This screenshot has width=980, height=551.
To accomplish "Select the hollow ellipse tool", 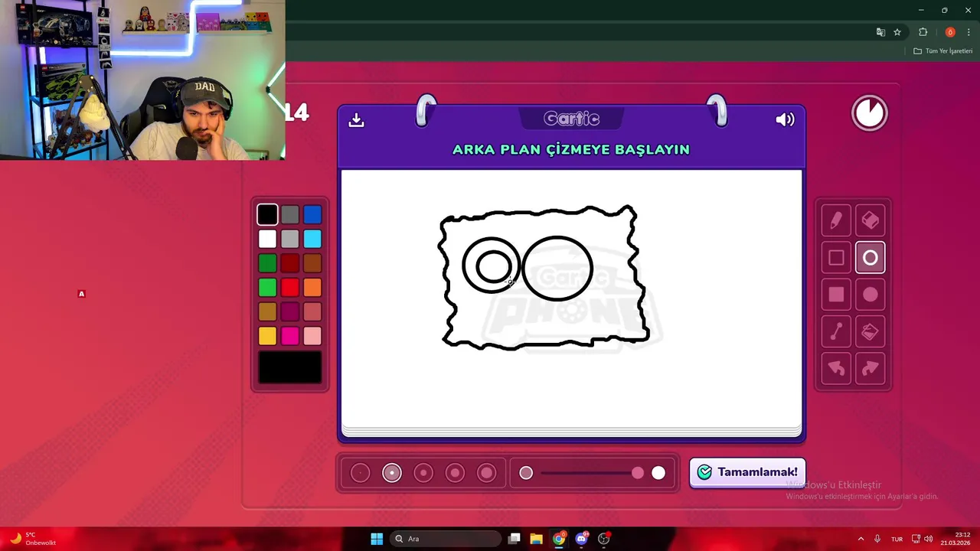I will point(870,258).
